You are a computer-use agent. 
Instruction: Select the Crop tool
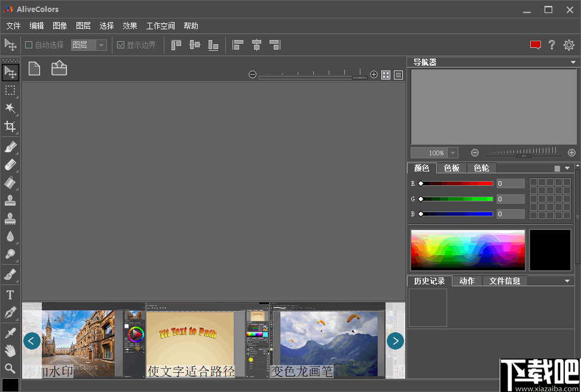pyautogui.click(x=10, y=126)
